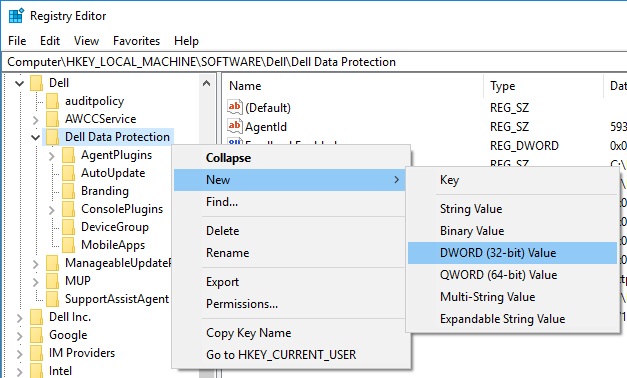Click the ConsolePlugins folder icon
This screenshot has width=627, height=378.
[68, 209]
